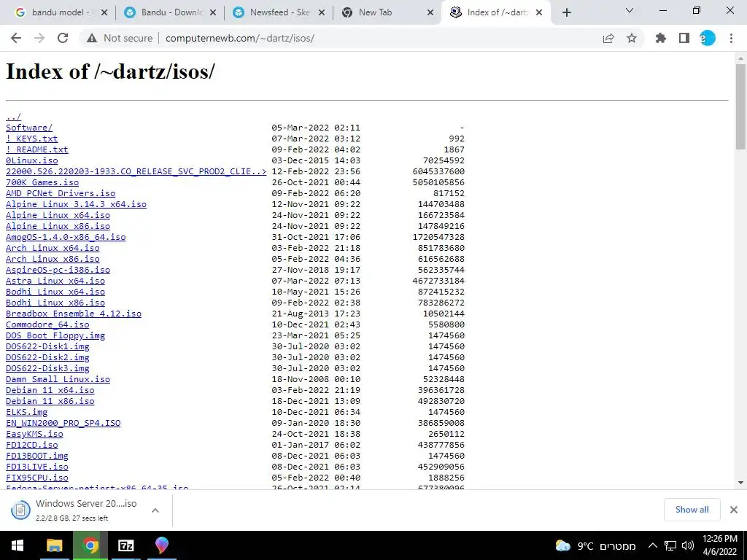Image resolution: width=747 pixels, height=560 pixels.
Task: Close the bandu model tab
Action: (x=104, y=12)
